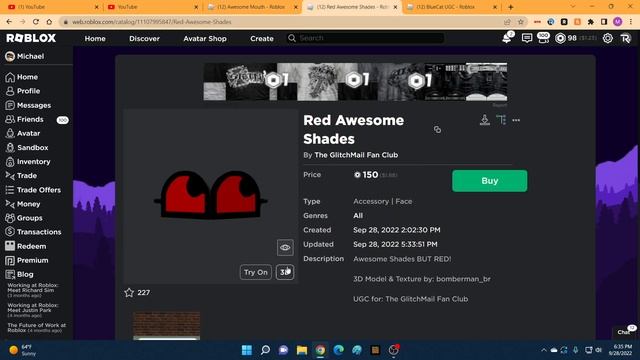Viewport: 640px width, 360px height.
Task: Click the Roblox logo
Action: (31, 38)
